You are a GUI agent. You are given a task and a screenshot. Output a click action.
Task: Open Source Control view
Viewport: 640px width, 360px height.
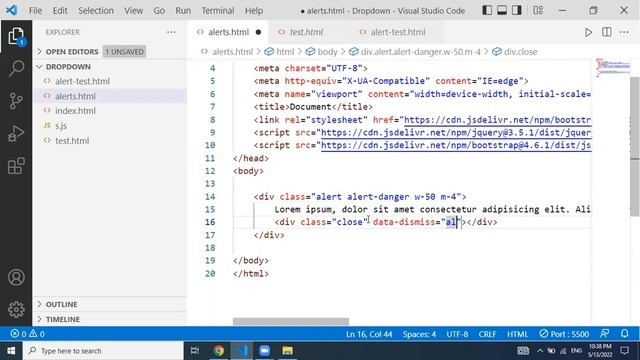(16, 101)
